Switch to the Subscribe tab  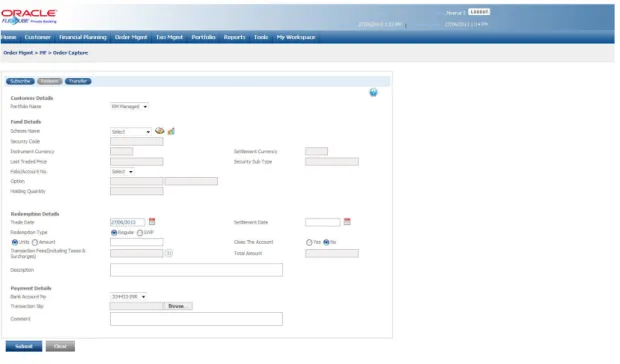(20, 81)
